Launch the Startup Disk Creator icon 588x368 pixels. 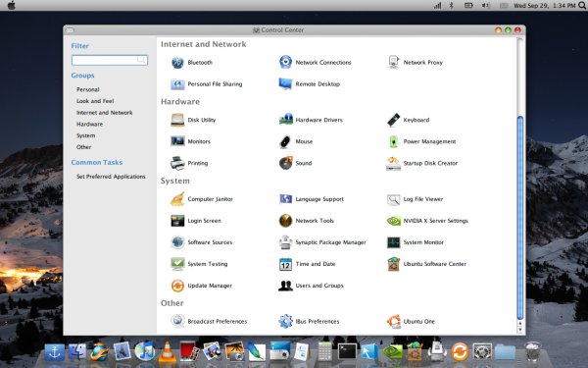click(393, 163)
